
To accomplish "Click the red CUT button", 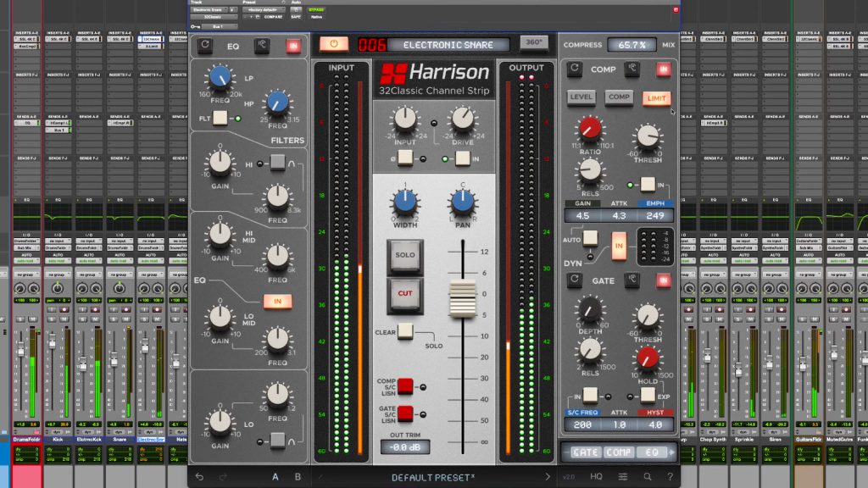I will (x=404, y=294).
